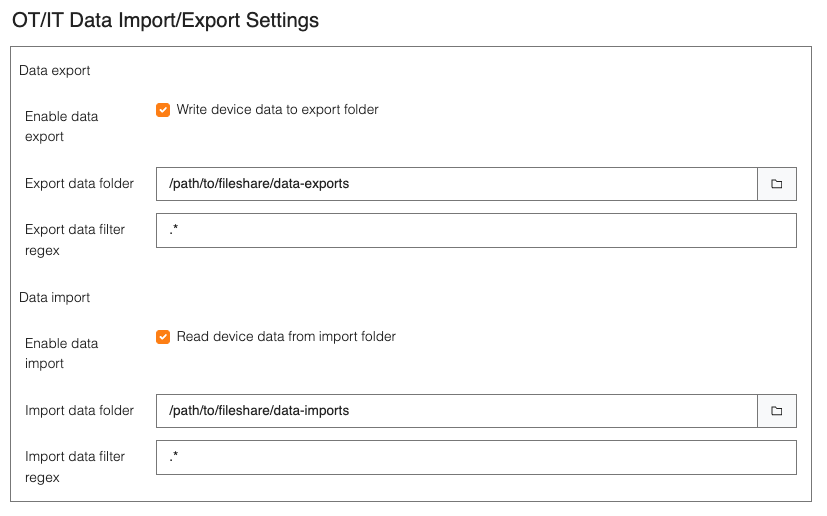Click into the import data filter regex field

pyautogui.click(x=476, y=457)
